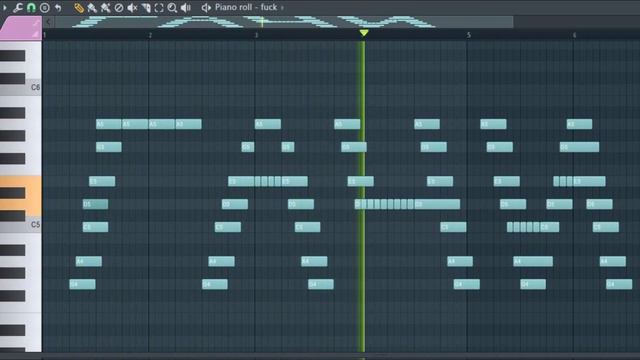Select the long G5 note near bar 6
Image resolution: width=640 pixels, height=360 pixels.
[580, 147]
